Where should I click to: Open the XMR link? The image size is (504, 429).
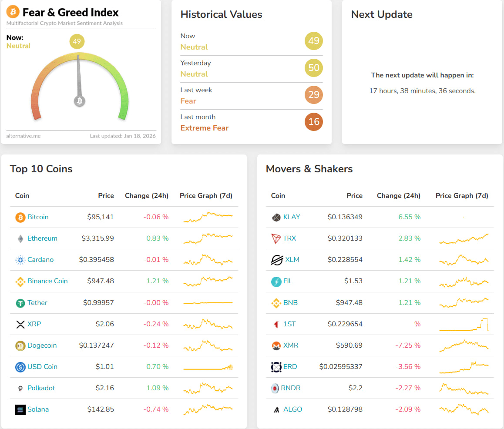291,345
